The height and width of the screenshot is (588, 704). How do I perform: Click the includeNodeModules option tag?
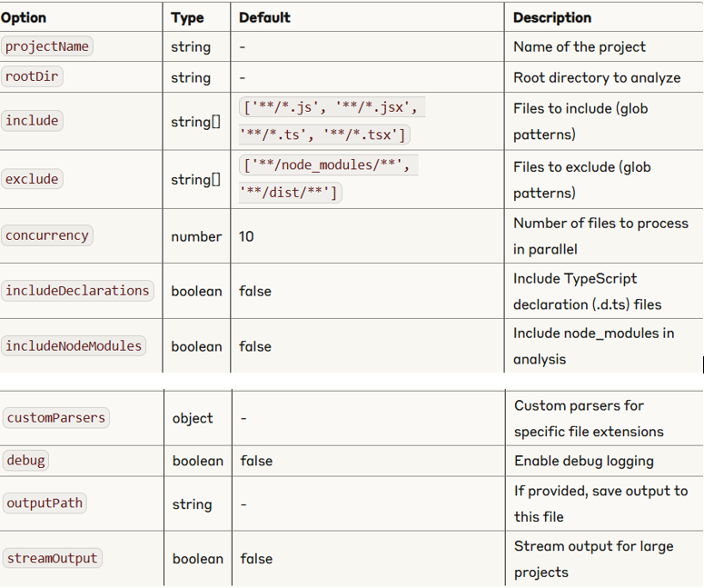[x=74, y=346]
